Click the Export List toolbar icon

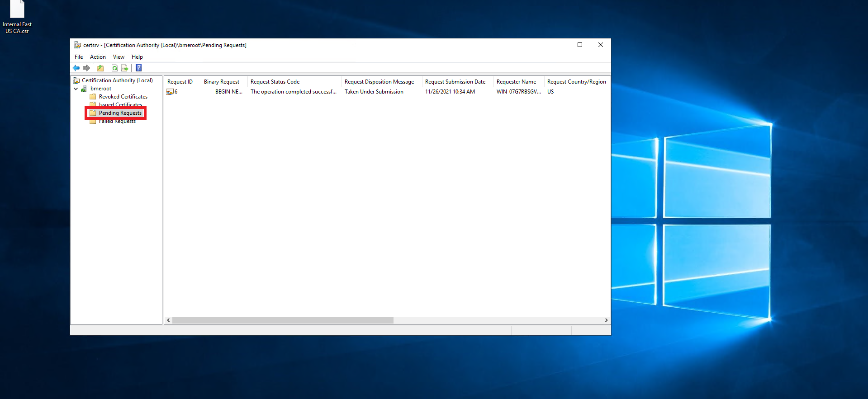(x=125, y=68)
